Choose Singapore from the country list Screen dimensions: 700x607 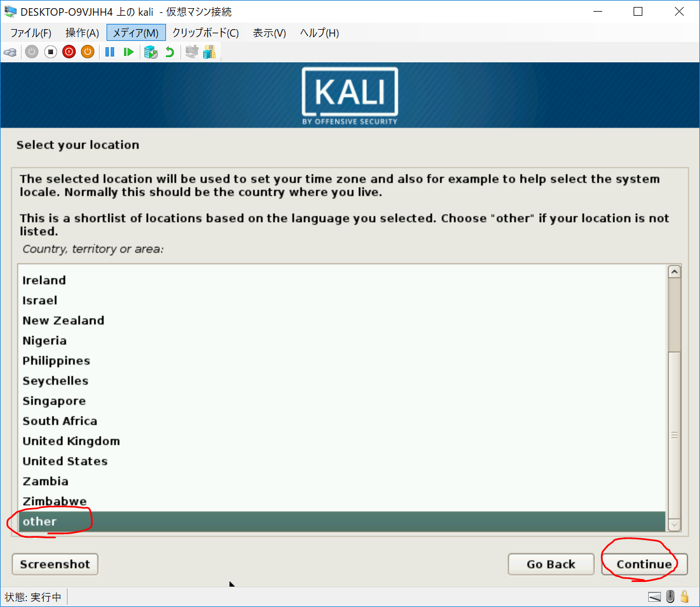point(54,401)
